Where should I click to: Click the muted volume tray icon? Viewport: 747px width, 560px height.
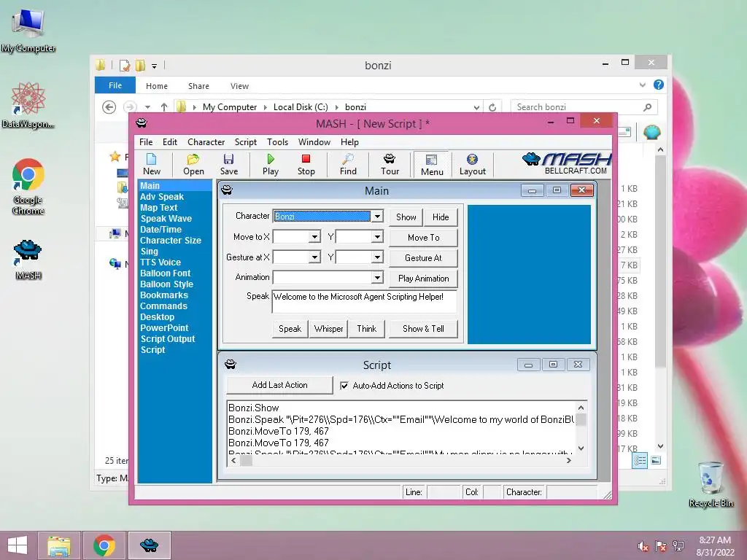pyautogui.click(x=643, y=546)
